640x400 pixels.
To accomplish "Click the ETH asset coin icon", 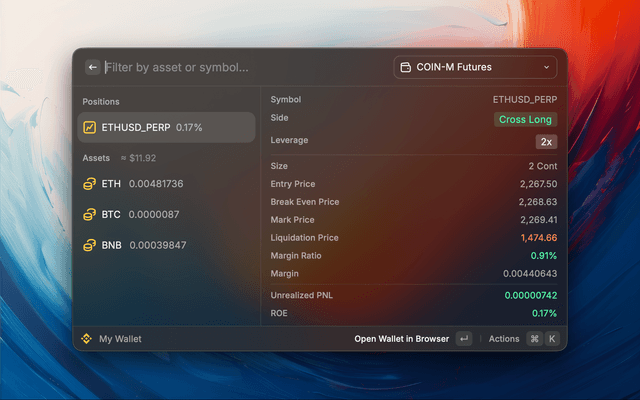I will coord(90,184).
